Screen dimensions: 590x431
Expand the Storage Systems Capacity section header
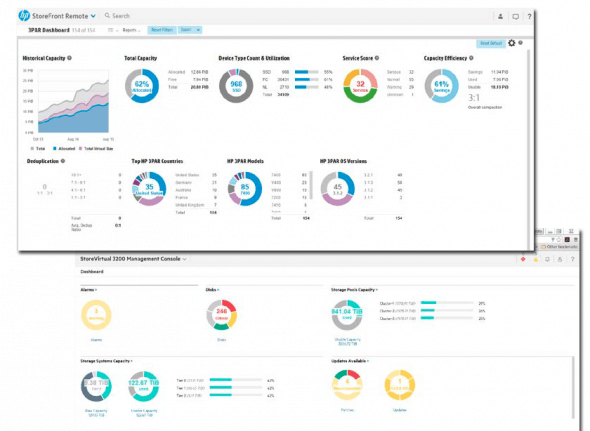106,361
